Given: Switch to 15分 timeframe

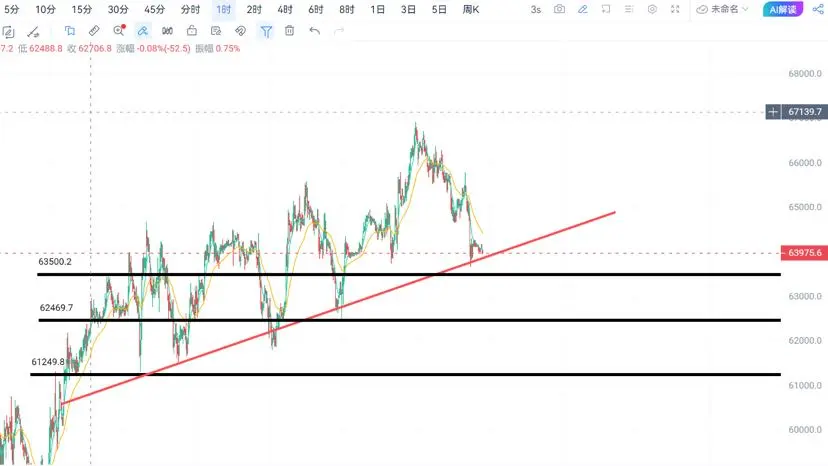Looking at the screenshot, I should tap(81, 10).
